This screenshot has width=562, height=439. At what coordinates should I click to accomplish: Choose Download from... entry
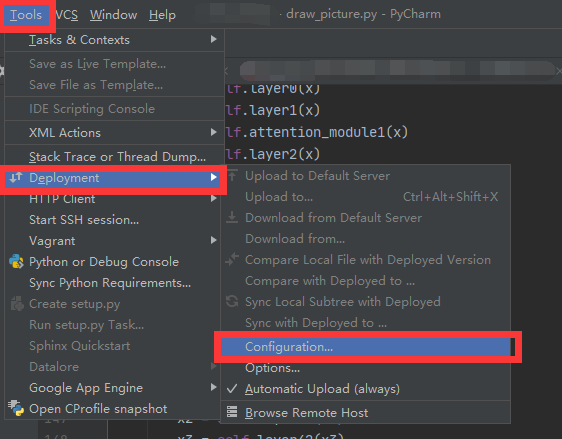366,239
